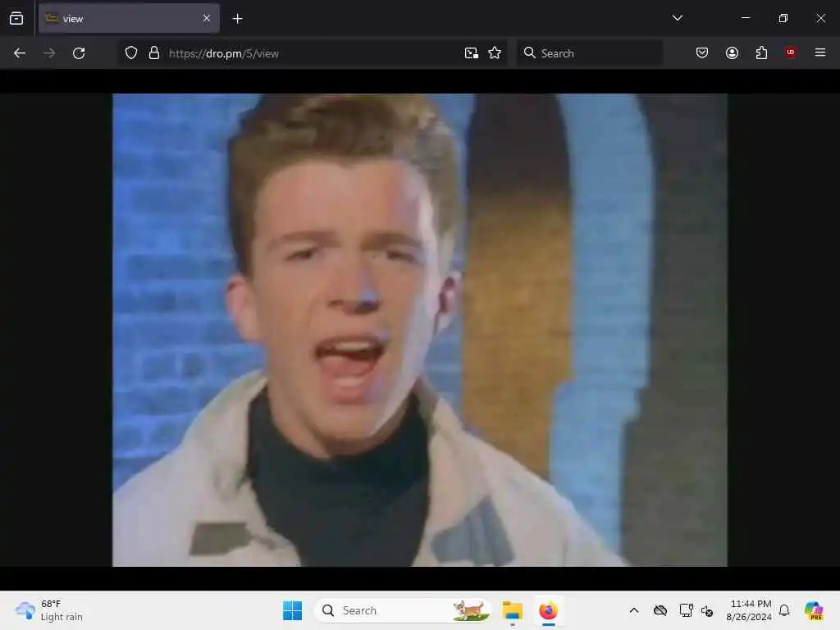Image resolution: width=840 pixels, height=630 pixels.
Task: Click the Firefox taskbar icon
Action: (548, 610)
